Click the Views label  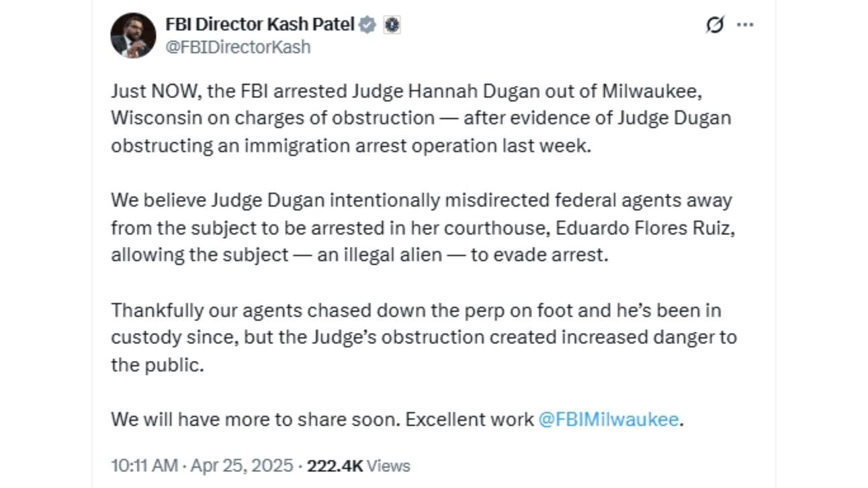[x=389, y=466]
